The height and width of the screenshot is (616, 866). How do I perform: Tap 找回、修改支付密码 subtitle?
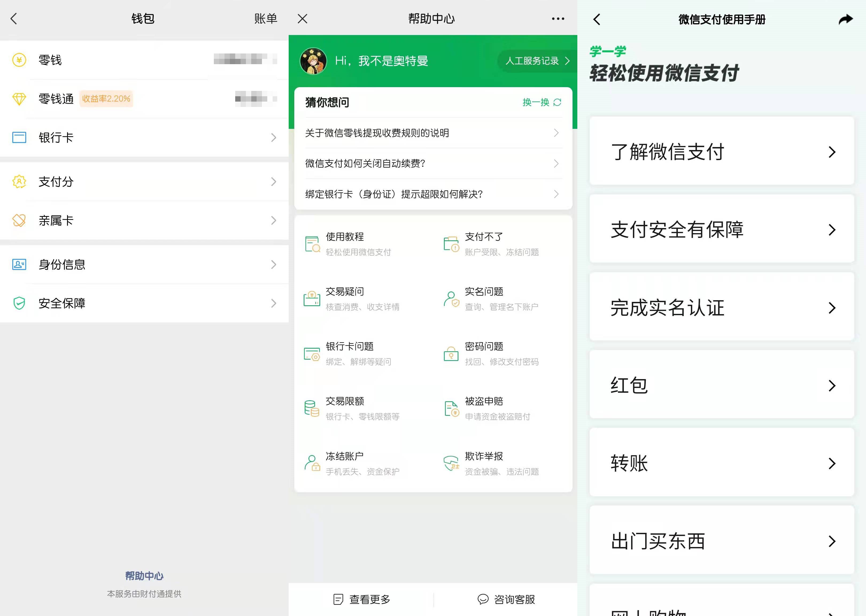(x=502, y=362)
